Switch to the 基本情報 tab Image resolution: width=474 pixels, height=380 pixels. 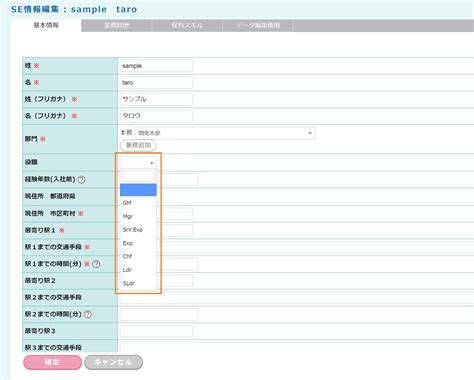46,25
